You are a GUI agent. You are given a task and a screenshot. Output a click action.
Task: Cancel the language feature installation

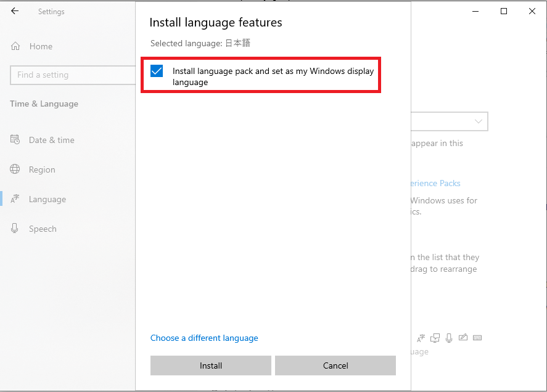[335, 365]
